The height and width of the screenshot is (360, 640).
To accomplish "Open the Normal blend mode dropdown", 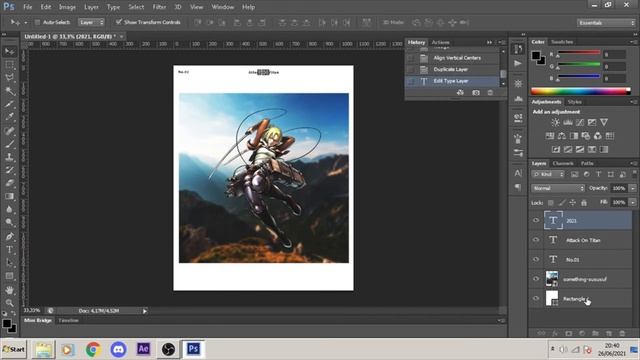I will pyautogui.click(x=558, y=188).
